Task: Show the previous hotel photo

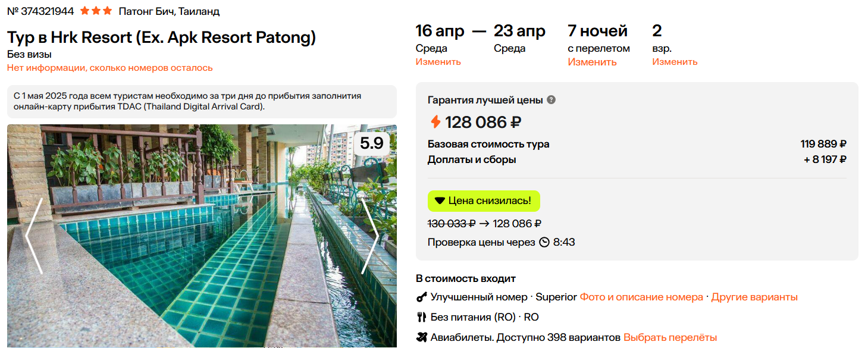Action: tap(33, 236)
